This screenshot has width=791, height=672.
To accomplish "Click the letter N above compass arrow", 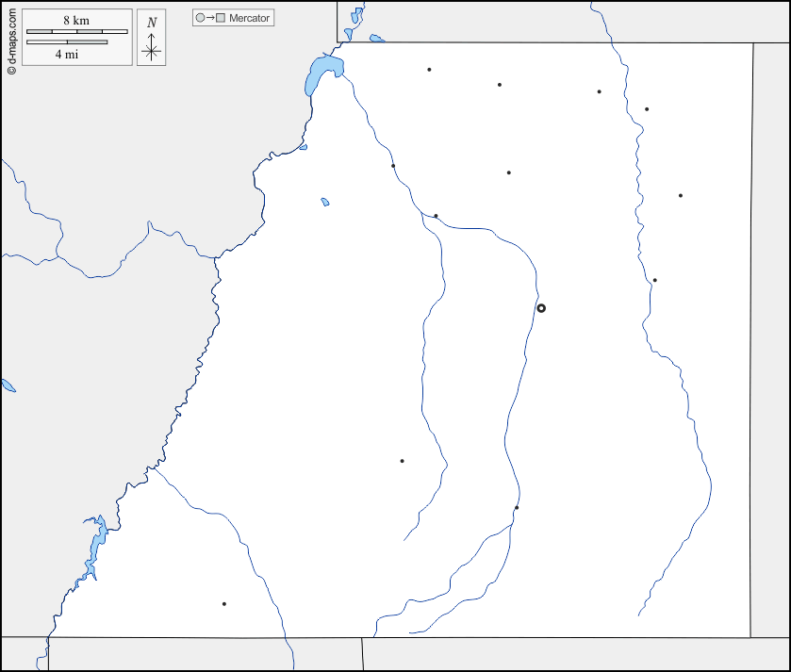I will click(151, 23).
